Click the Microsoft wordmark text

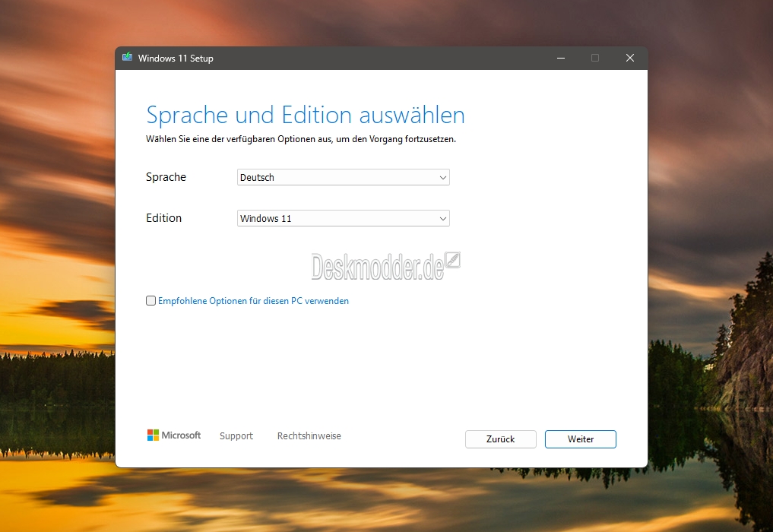coord(181,435)
